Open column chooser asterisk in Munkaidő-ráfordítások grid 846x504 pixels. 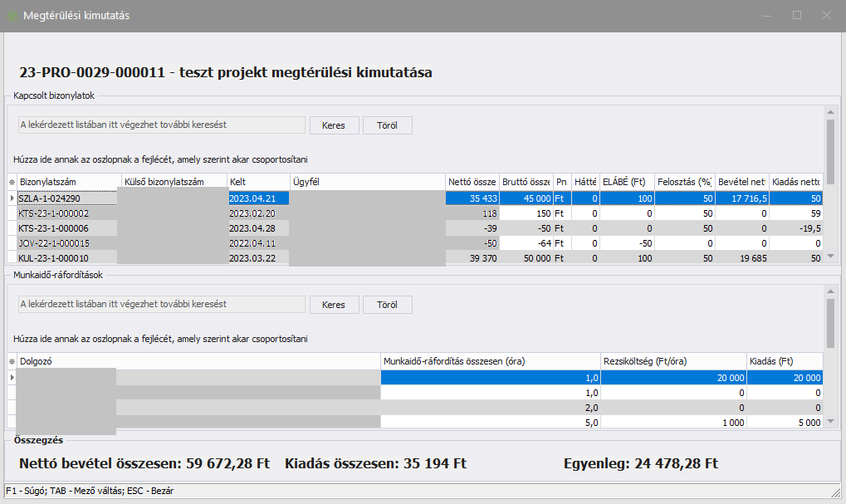12,361
